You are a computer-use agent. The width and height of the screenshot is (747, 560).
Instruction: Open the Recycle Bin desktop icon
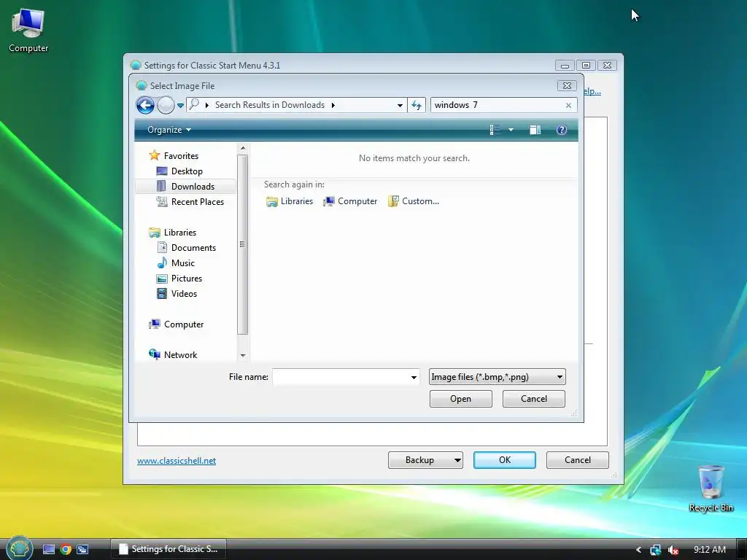pos(711,488)
